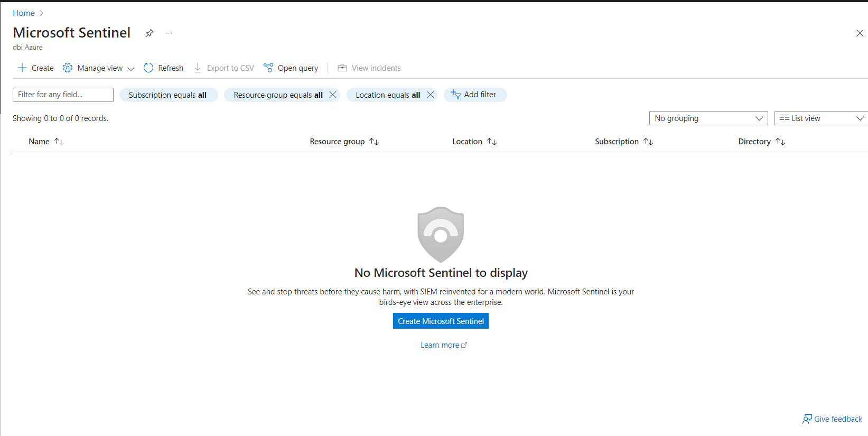Pin Microsoft Sentinel to dashboard
The width and height of the screenshot is (868, 436).
pos(150,33)
